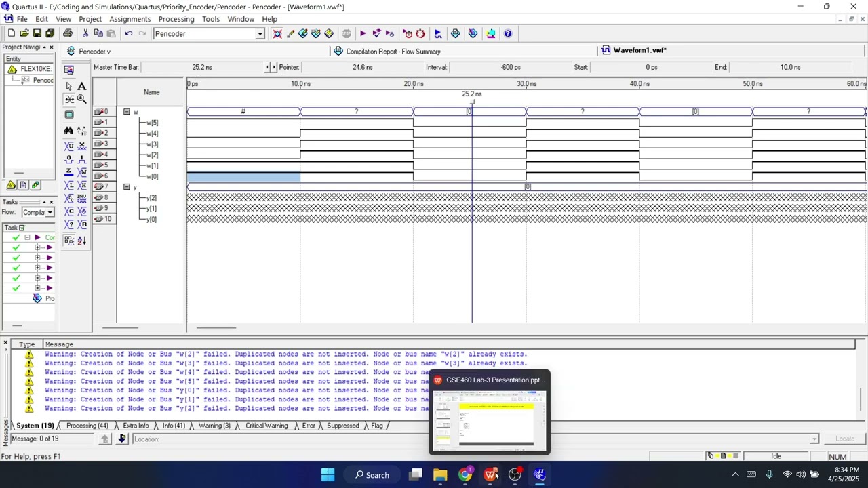Open the Processing menu
868x488 pixels.
[x=176, y=19]
